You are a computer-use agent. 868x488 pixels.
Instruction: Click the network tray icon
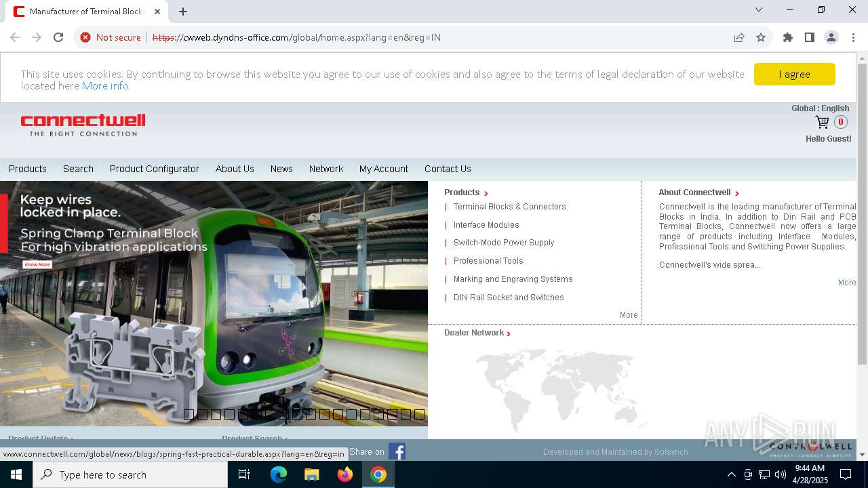click(764, 474)
